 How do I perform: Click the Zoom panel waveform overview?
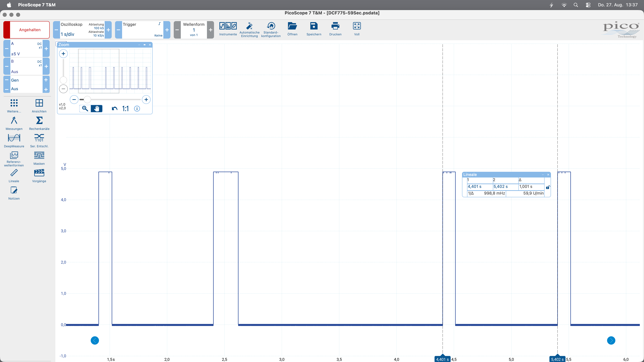click(110, 71)
